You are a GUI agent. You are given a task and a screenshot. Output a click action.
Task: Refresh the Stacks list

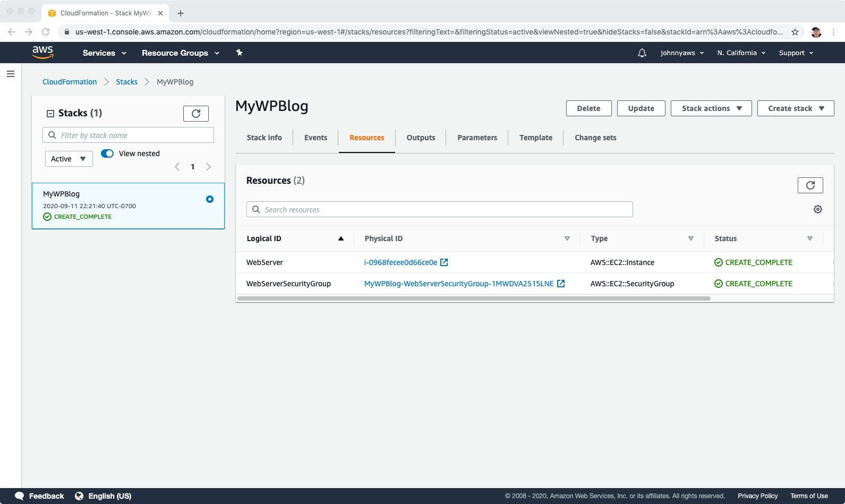[x=196, y=114]
